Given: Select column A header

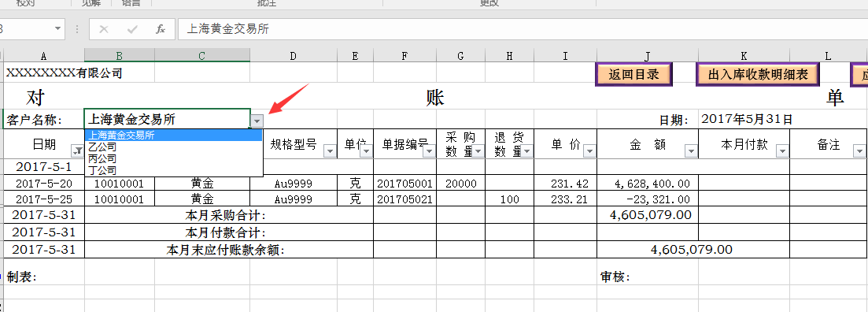Looking at the screenshot, I should [44, 55].
